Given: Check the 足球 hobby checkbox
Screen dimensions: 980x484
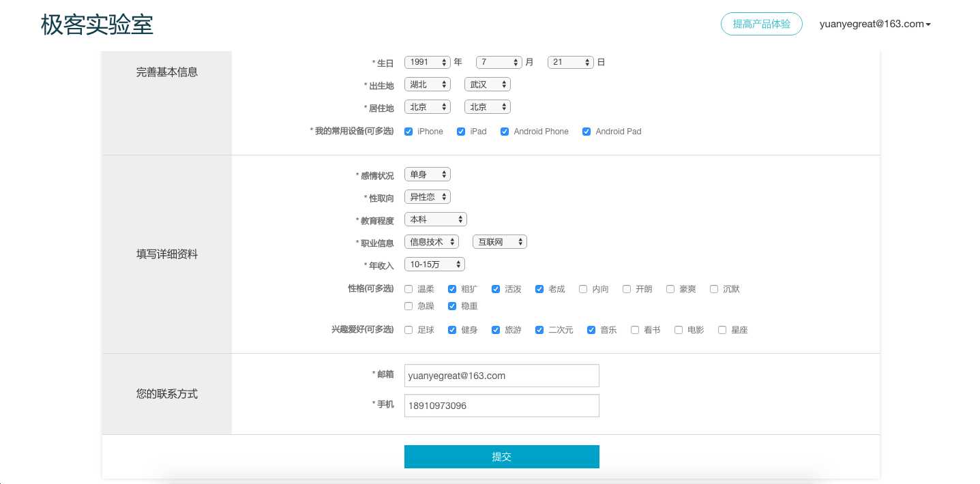Looking at the screenshot, I should (409, 330).
